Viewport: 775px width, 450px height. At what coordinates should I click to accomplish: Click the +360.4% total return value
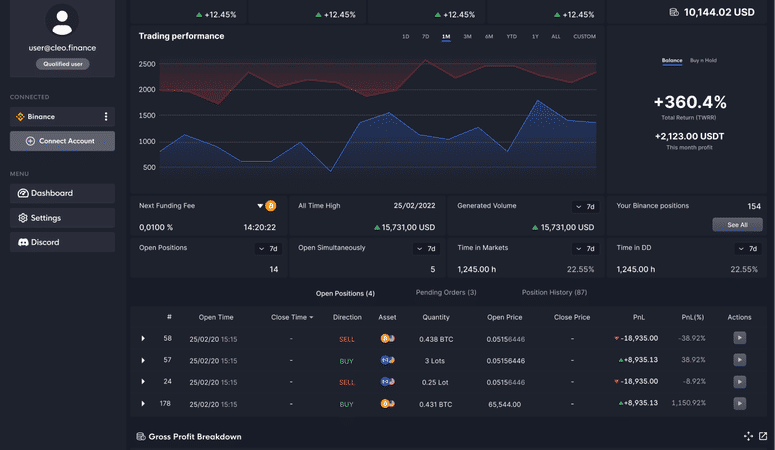pyautogui.click(x=690, y=102)
